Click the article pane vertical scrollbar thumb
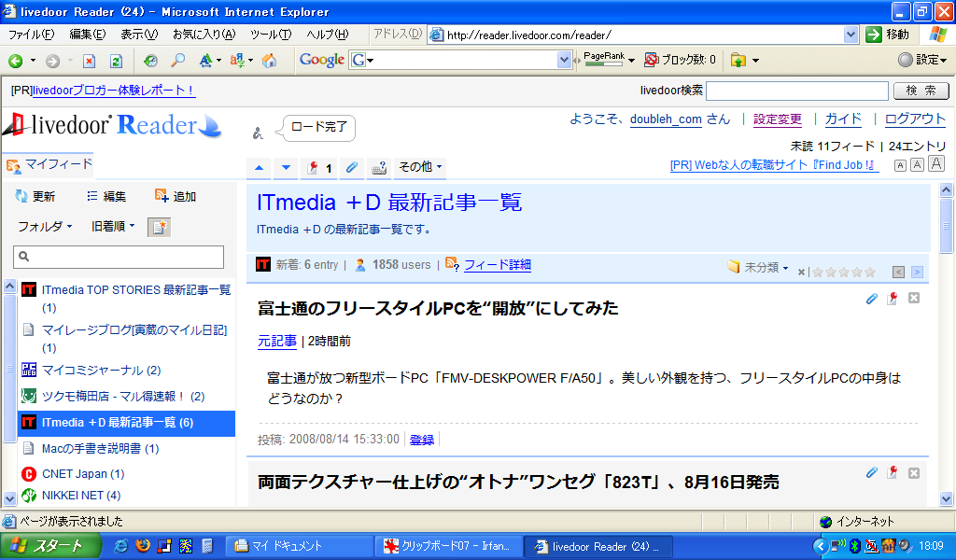This screenshot has height=560, width=956. point(946,225)
